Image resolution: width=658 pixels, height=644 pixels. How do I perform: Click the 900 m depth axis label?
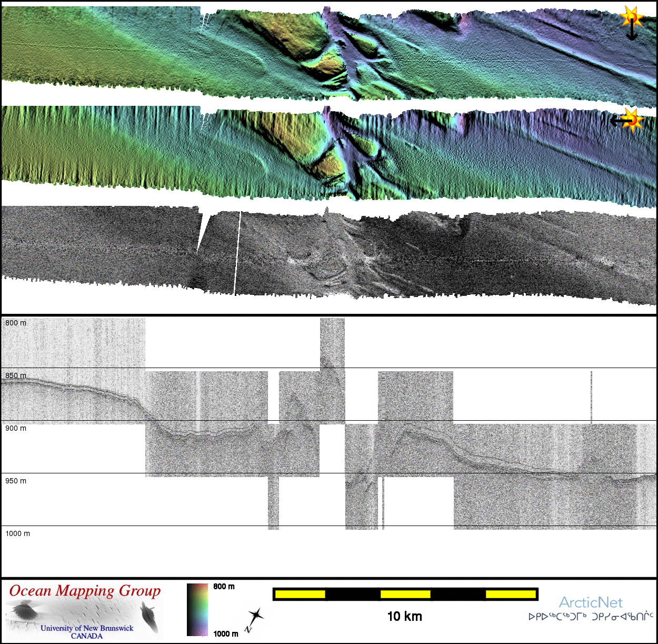(16, 428)
